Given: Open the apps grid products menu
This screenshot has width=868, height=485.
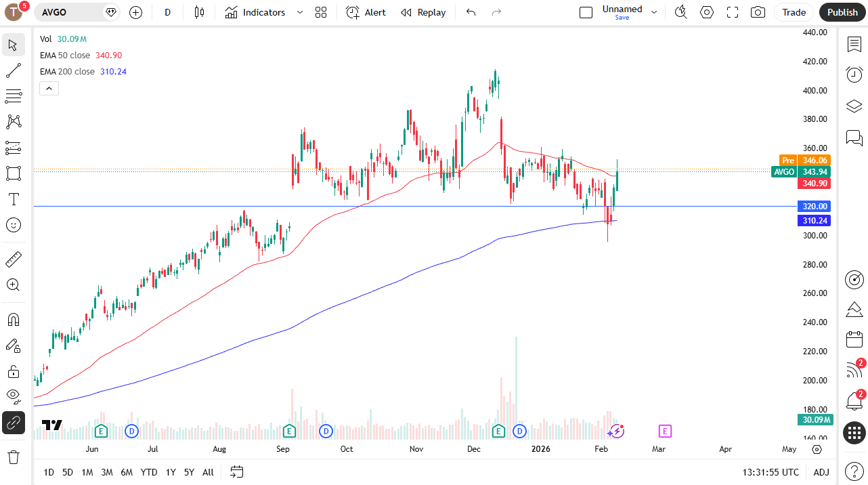Looking at the screenshot, I should coord(854,432).
